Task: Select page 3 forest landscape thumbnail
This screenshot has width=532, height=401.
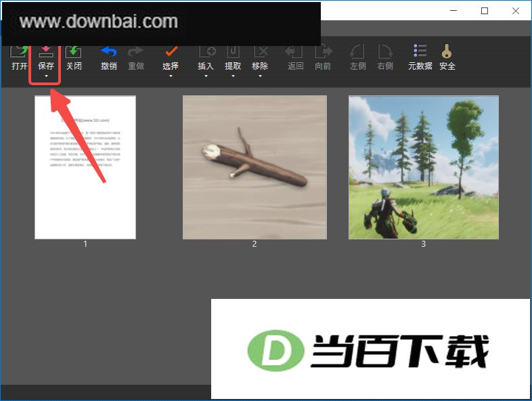Action: pyautogui.click(x=424, y=168)
